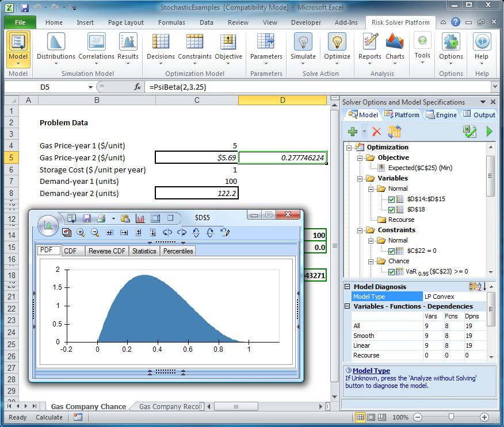Collapse the Objective tree node

360,157
